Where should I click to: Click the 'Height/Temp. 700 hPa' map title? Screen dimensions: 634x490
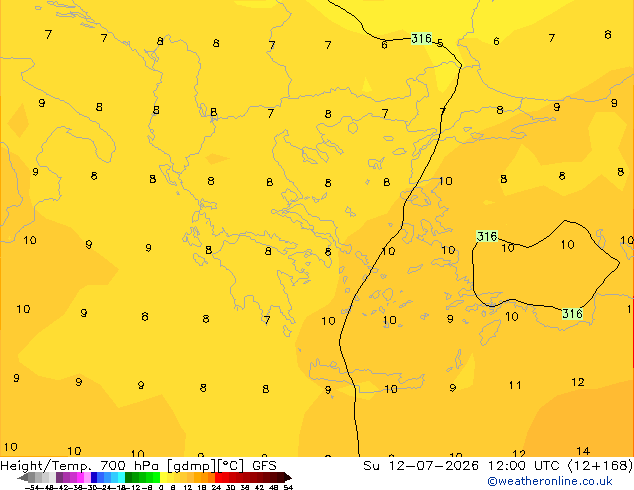coord(80,466)
